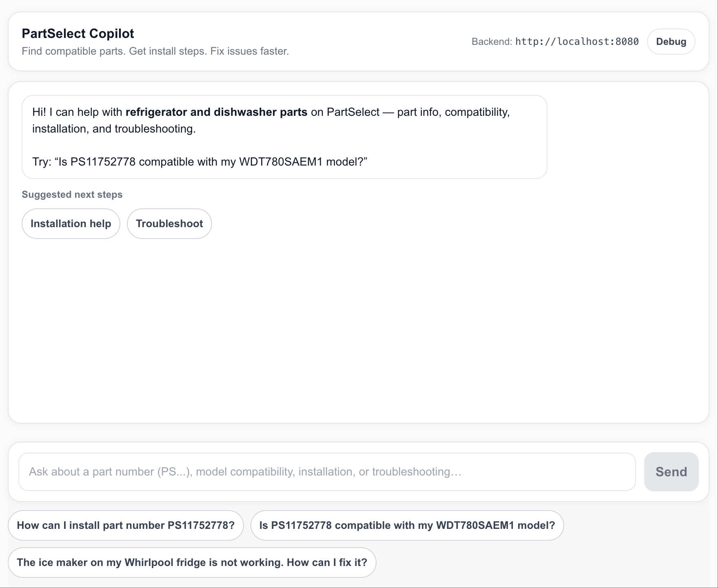Click the 'Backend:' label in header
Image resolution: width=718 pixels, height=588 pixels.
491,42
